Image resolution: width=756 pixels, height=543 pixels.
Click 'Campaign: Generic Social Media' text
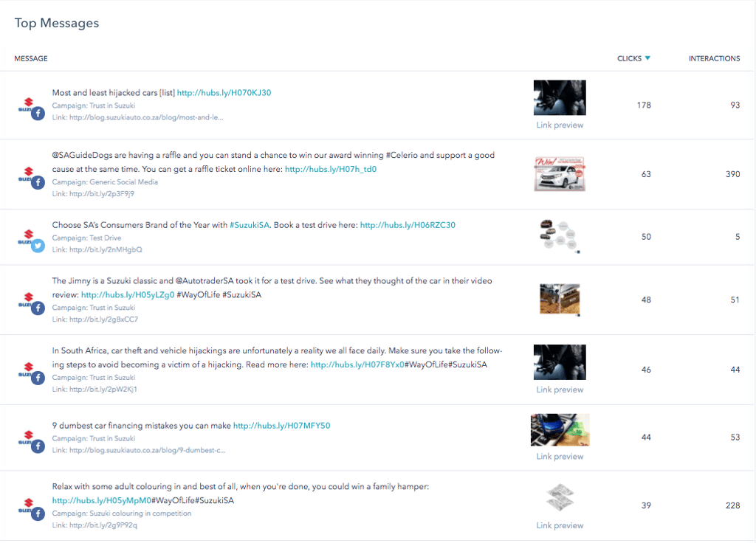pyautogui.click(x=105, y=182)
